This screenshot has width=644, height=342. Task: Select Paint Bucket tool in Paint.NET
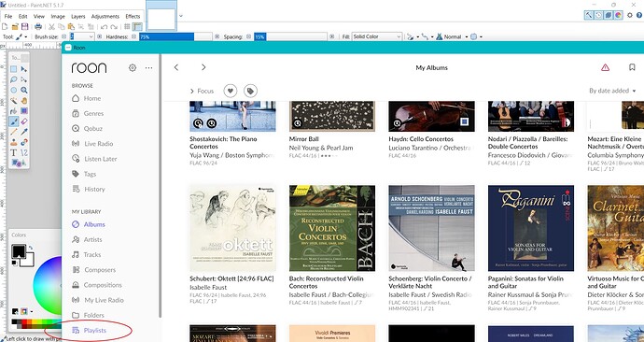point(14,111)
